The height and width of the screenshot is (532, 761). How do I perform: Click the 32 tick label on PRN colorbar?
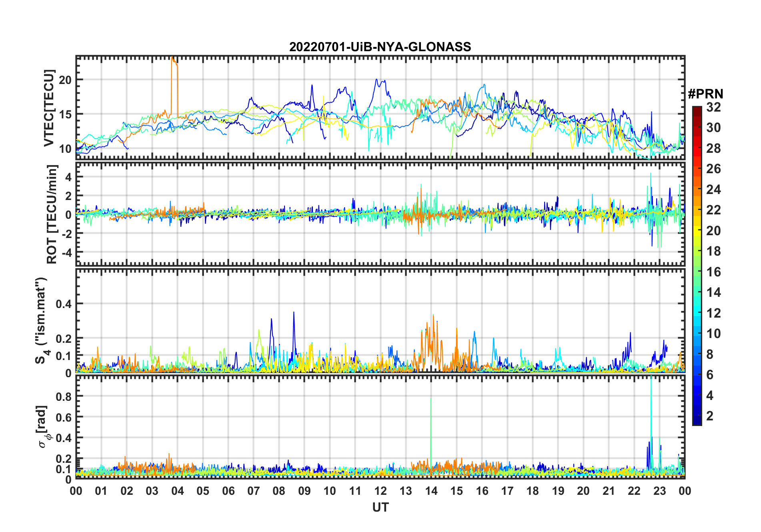tap(713, 107)
